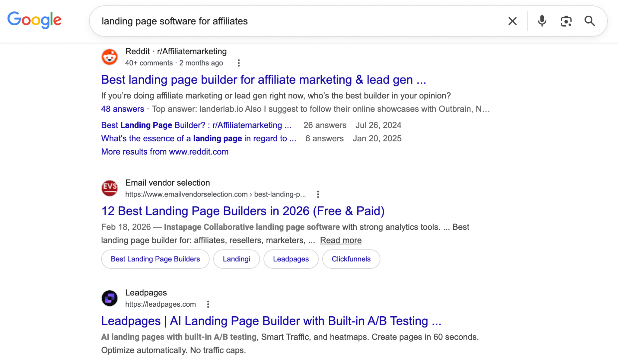The width and height of the screenshot is (618, 364).
Task: Click the Reddit favicon
Action: (110, 57)
